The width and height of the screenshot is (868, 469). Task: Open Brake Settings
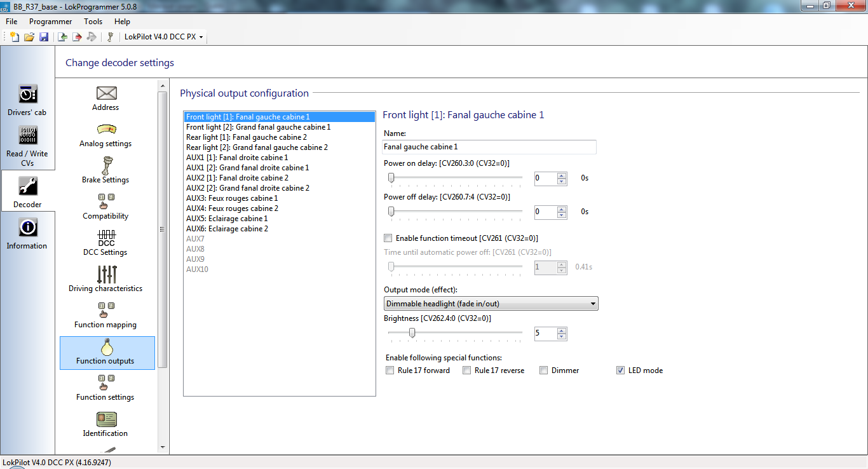(x=105, y=170)
